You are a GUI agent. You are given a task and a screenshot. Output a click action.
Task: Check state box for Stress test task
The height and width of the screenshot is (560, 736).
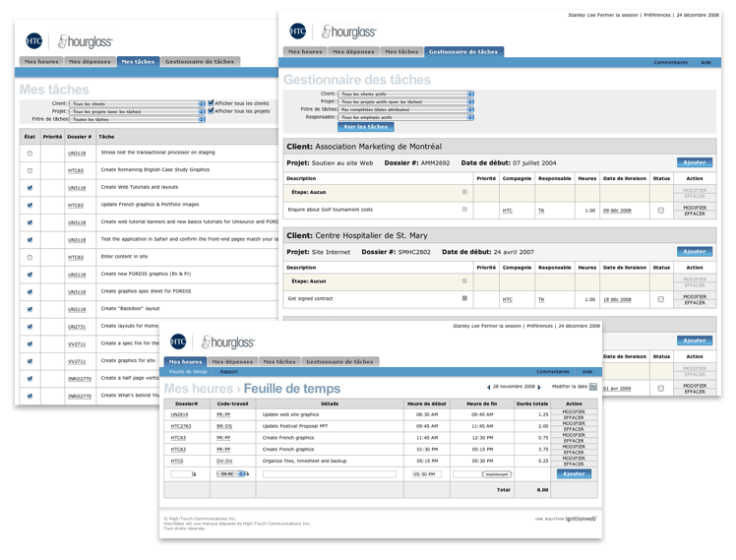(x=31, y=154)
